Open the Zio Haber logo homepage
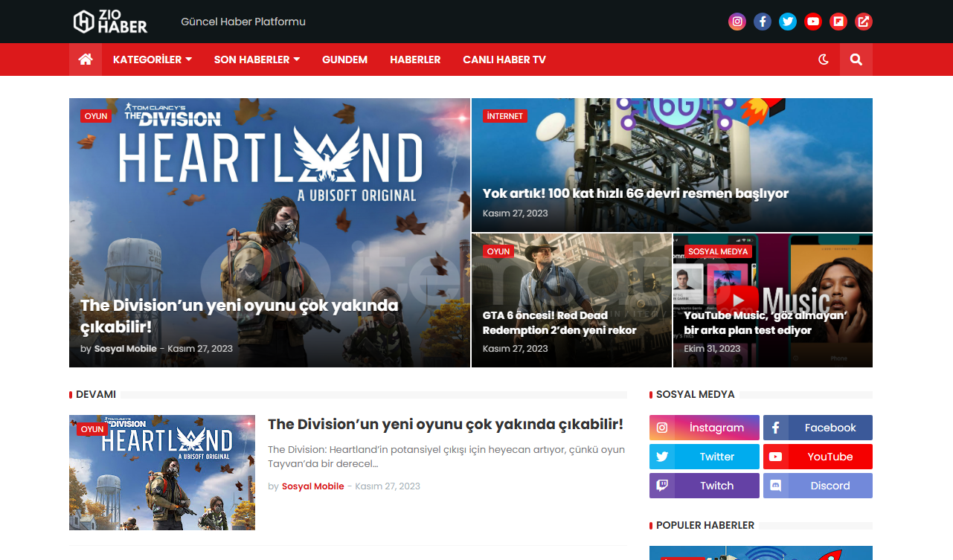Viewport: 953px width, 560px height. pyautogui.click(x=110, y=22)
